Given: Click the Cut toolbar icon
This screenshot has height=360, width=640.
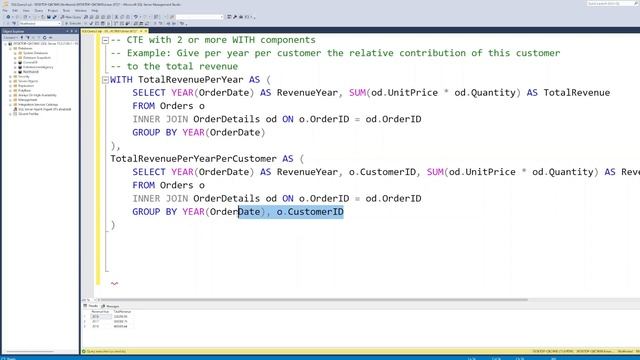Looking at the screenshot, I should 117,17.
